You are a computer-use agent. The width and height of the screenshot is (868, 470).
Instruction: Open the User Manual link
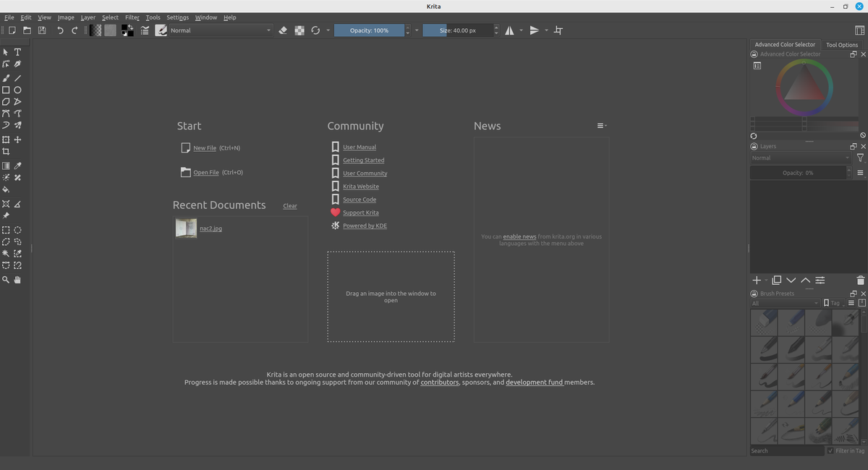point(359,148)
